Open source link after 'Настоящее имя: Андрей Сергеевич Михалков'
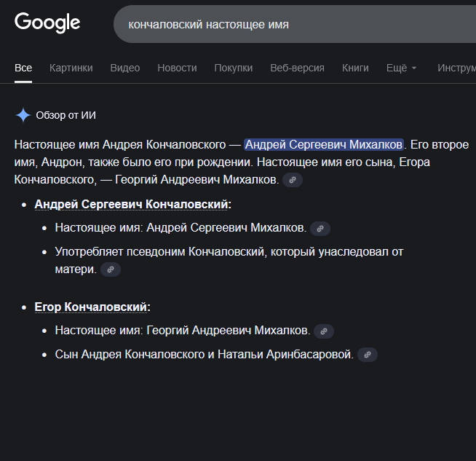Screen dimensions: 476x461 (x=320, y=229)
